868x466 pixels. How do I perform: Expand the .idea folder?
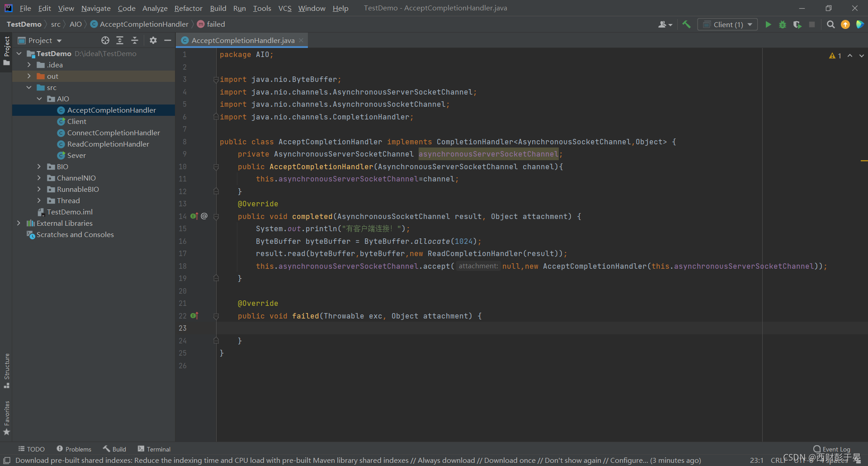[29, 65]
